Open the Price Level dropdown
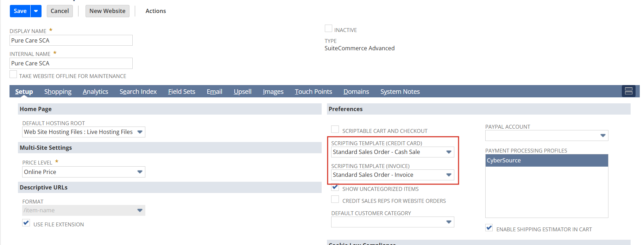644x245 pixels. (140, 172)
